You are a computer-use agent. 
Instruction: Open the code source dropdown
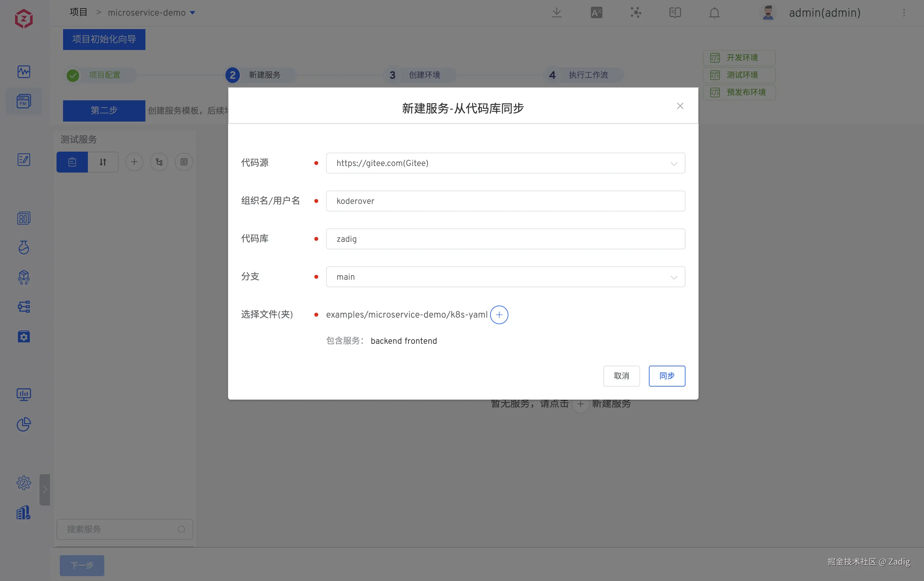coord(505,163)
